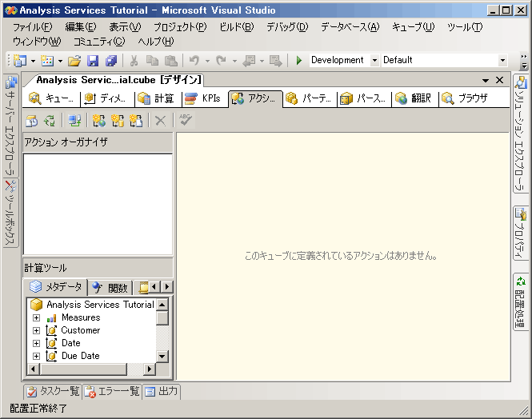The height and width of the screenshot is (419, 532).
Task: Select the メタデータ tab
Action: tap(56, 287)
